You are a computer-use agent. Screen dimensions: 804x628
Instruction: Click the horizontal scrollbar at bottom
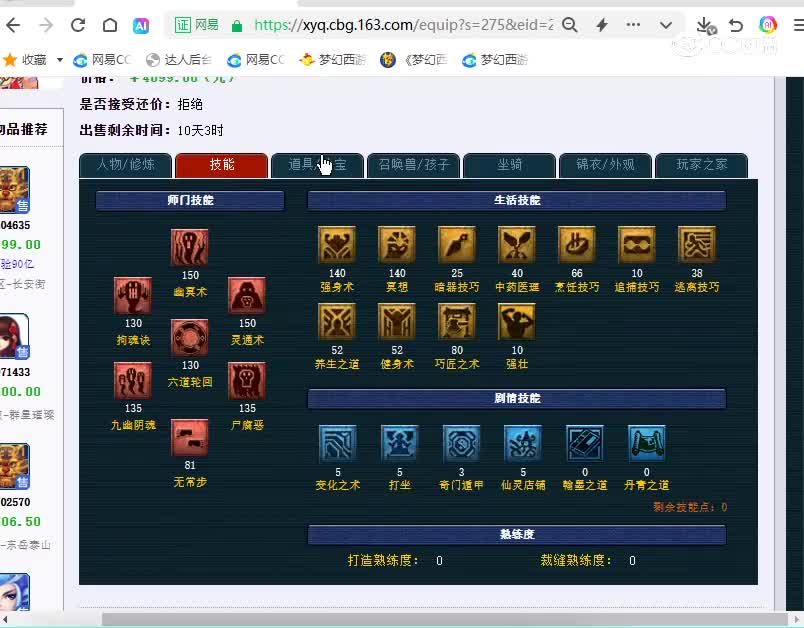444,619
